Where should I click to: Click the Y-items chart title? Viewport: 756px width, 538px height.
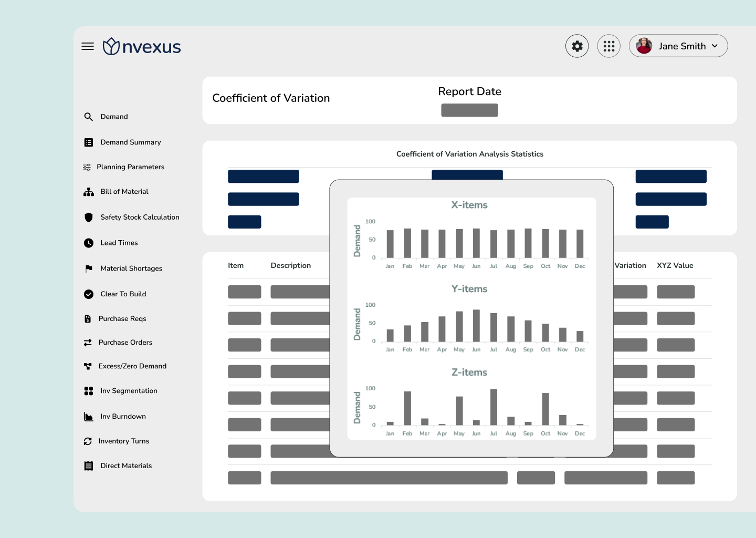[x=469, y=289]
